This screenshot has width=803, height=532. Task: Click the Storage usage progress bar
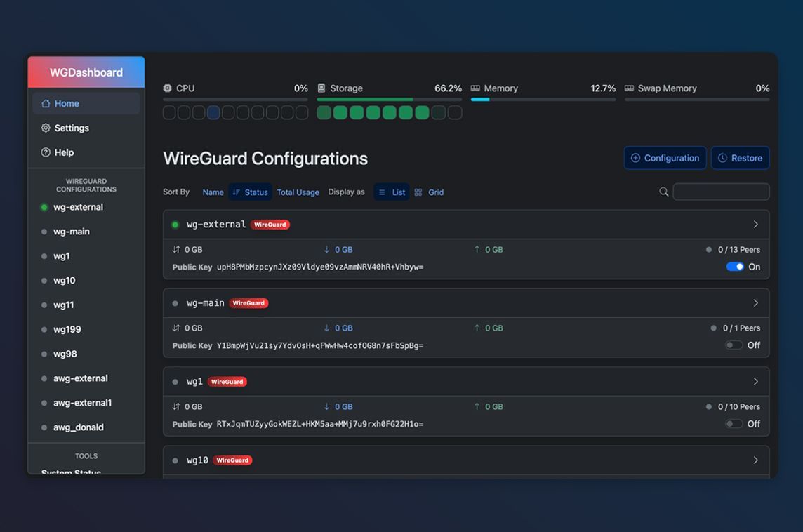(x=389, y=100)
